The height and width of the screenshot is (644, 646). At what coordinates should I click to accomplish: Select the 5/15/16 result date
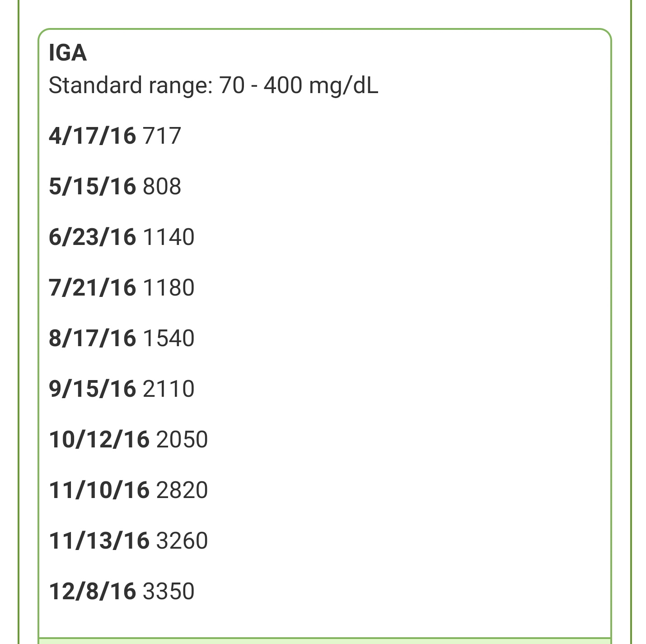click(92, 187)
